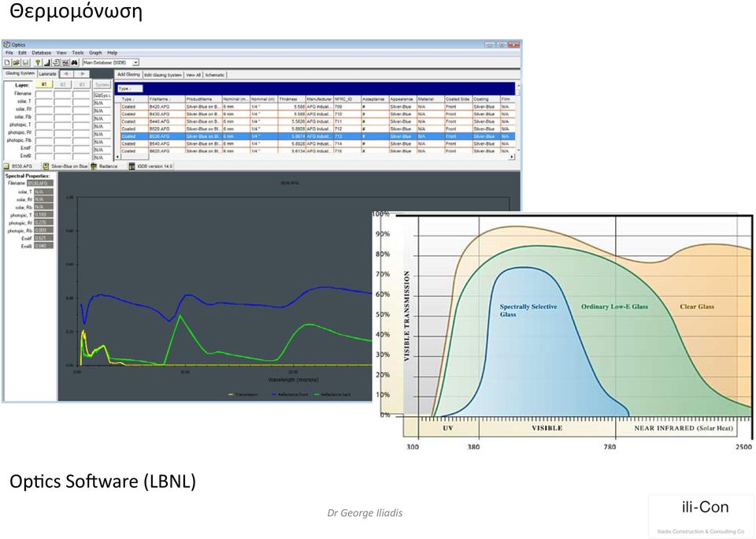Sort by the Appearance column header

pos(402,99)
